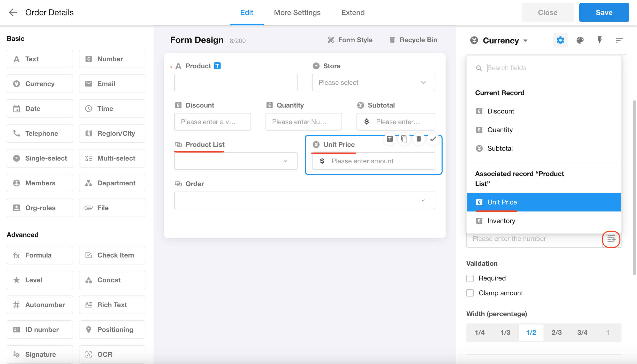The image size is (637, 364).
Task: Choose Inventory from the field list
Action: pyautogui.click(x=501, y=221)
